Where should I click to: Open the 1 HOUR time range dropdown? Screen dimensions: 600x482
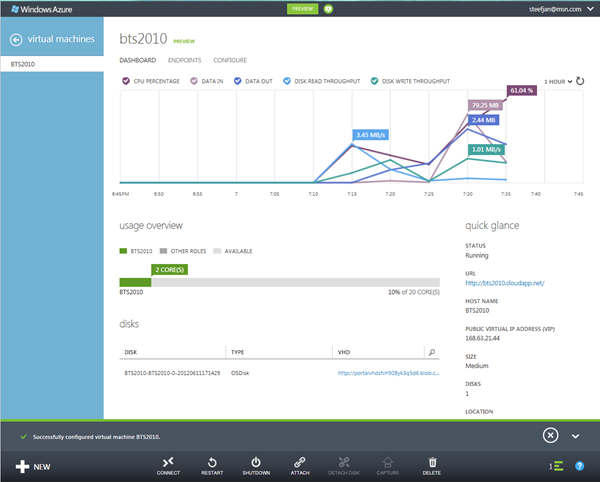tap(558, 81)
